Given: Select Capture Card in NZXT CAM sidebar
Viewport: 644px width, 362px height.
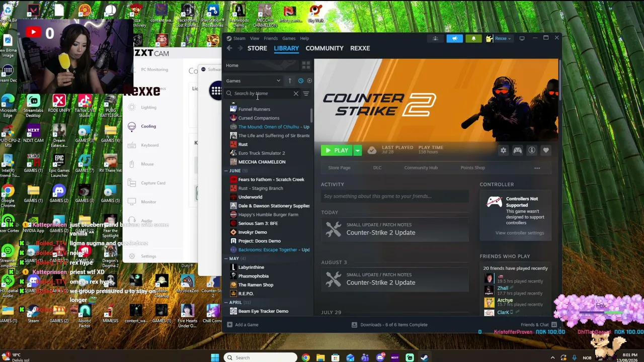Looking at the screenshot, I should tap(153, 183).
